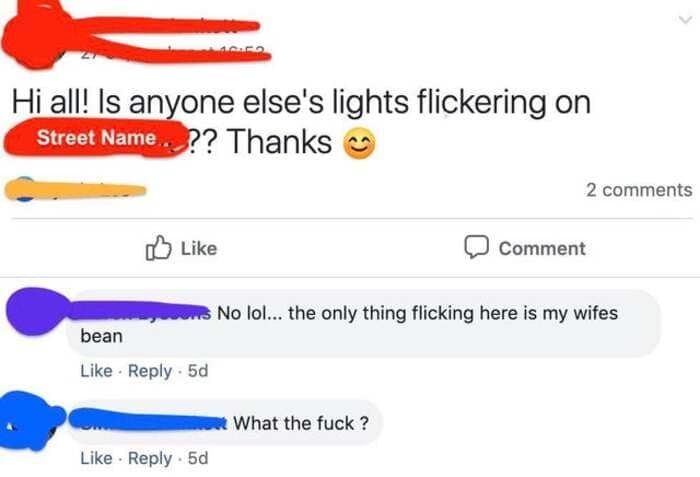
Task: Click the smiling emoji in the post
Action: click(360, 145)
